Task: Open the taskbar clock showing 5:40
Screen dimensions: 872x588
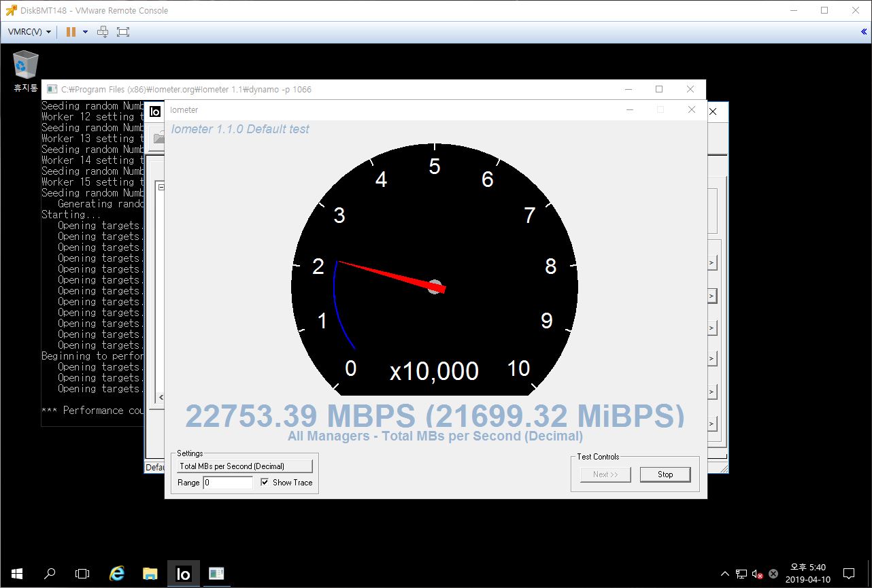Action: click(807, 573)
